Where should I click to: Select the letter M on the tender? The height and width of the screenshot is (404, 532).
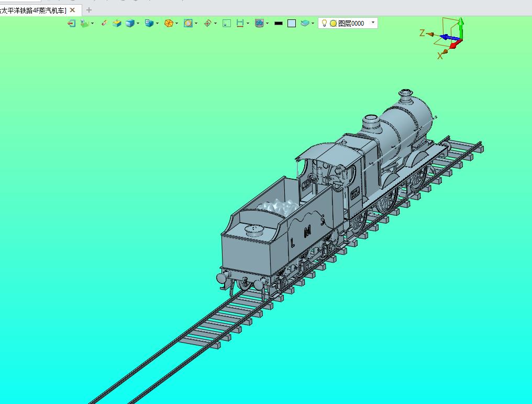(x=308, y=232)
